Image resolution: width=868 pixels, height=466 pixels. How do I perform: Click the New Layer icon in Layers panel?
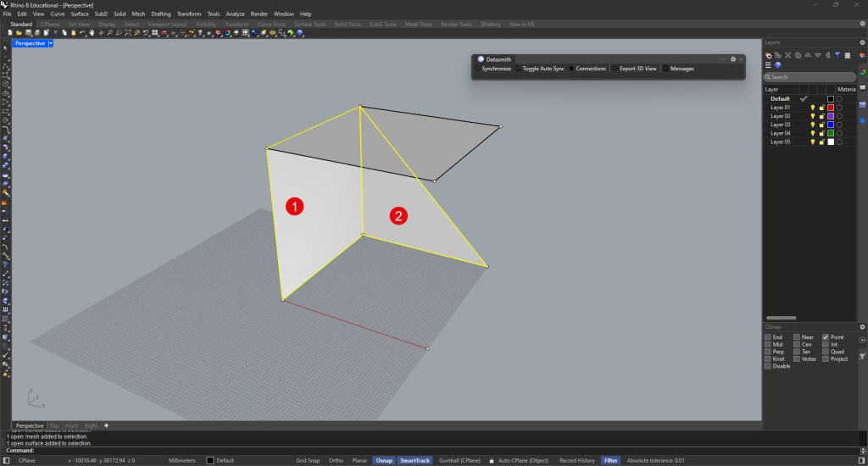tap(769, 54)
